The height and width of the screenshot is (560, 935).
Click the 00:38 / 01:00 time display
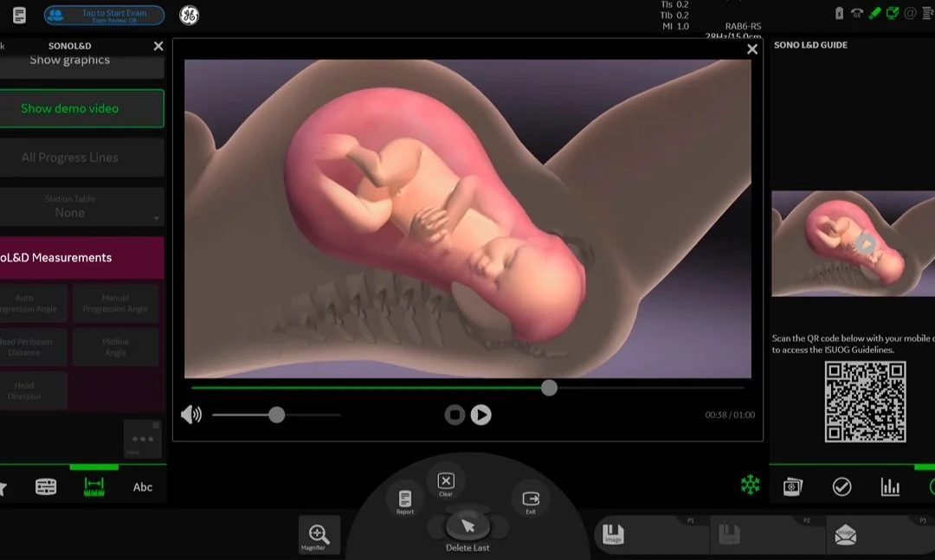point(730,415)
